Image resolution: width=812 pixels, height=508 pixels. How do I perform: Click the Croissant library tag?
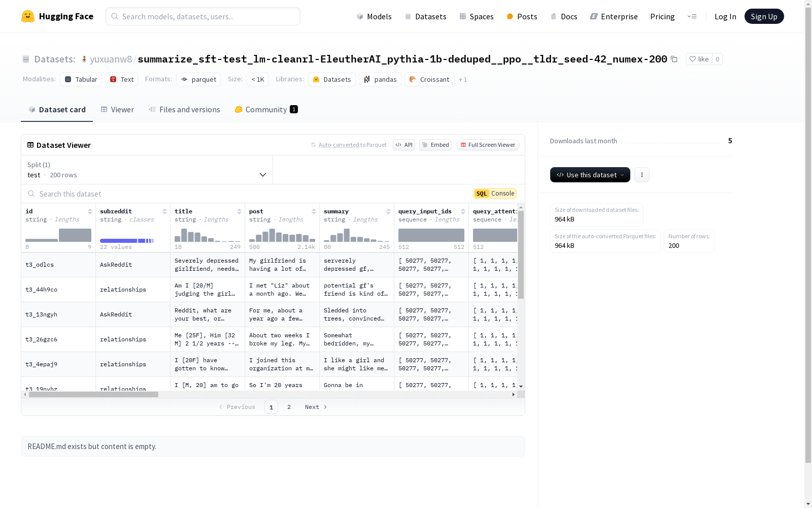coord(429,79)
